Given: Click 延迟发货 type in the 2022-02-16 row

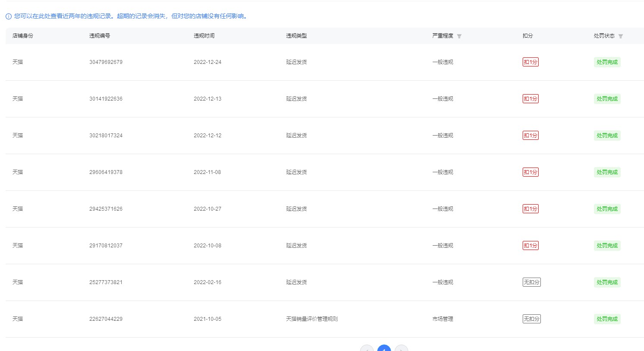Looking at the screenshot, I should click(297, 282).
